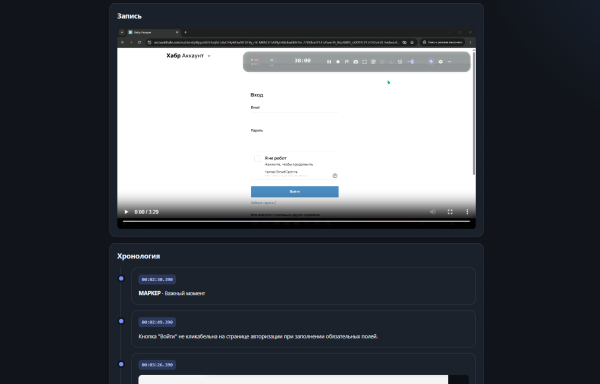Screen dimensions: 600x384
Task: Select the "МАРКЕР · Важный момент" timeline entry
Action: point(303,286)
